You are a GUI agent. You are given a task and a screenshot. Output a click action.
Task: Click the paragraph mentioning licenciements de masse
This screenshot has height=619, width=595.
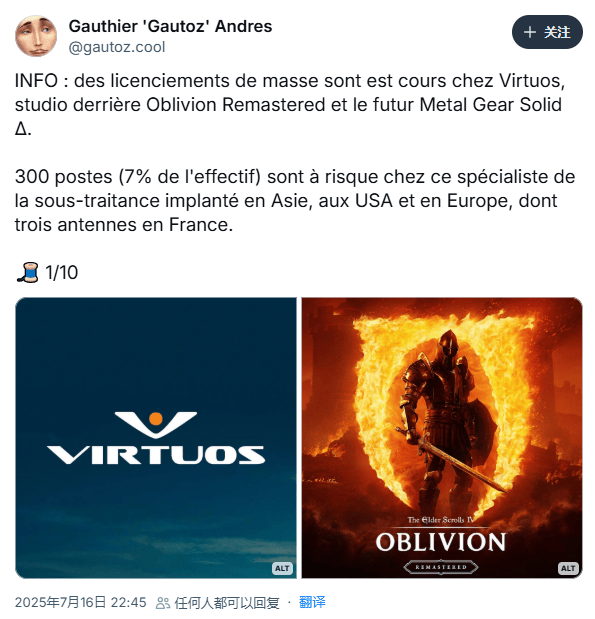pos(290,105)
